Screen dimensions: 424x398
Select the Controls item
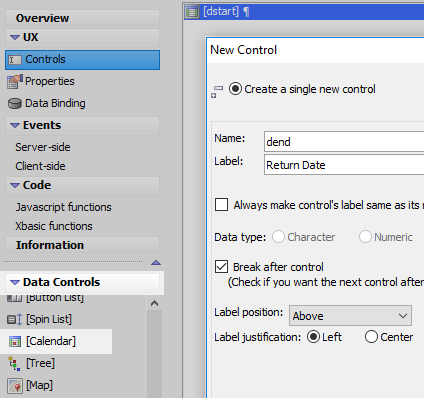[x=82, y=60]
